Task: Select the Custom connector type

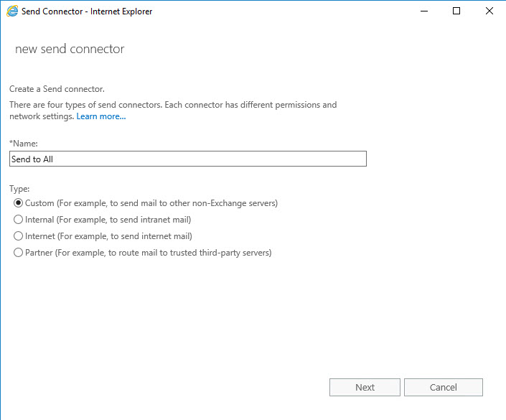Action: tap(19, 203)
